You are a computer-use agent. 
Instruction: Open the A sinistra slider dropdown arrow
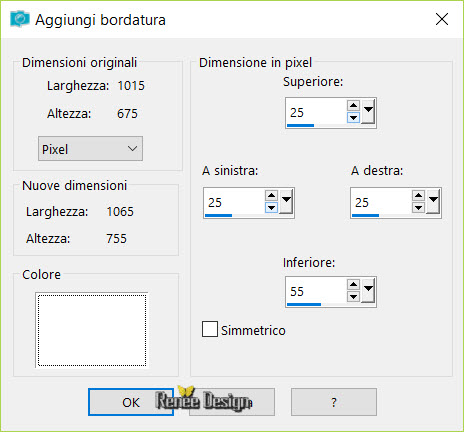(286, 201)
